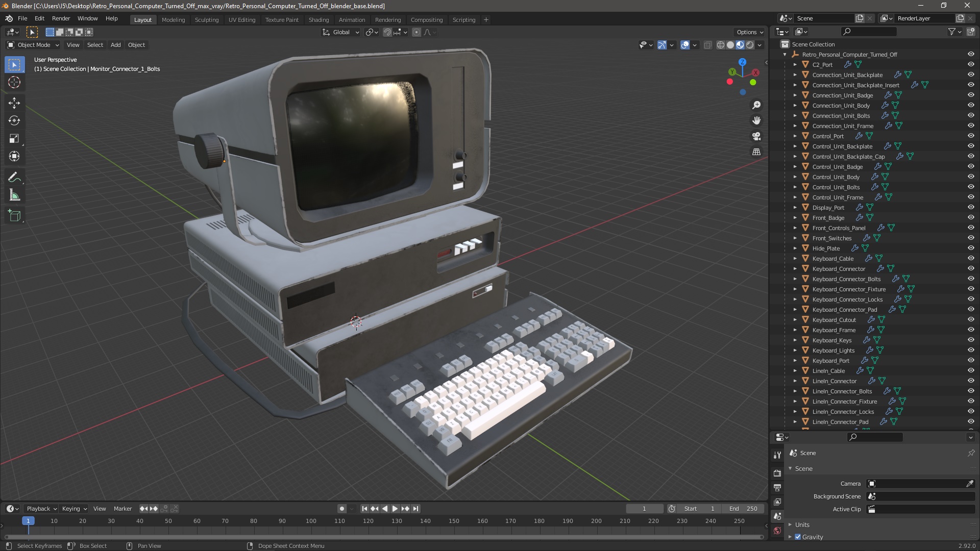This screenshot has height=551, width=980.
Task: Select the Transform tool
Action: [14, 156]
